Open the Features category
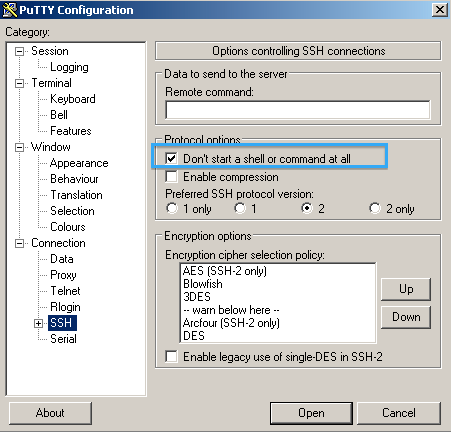This screenshot has width=451, height=432. coord(71,131)
